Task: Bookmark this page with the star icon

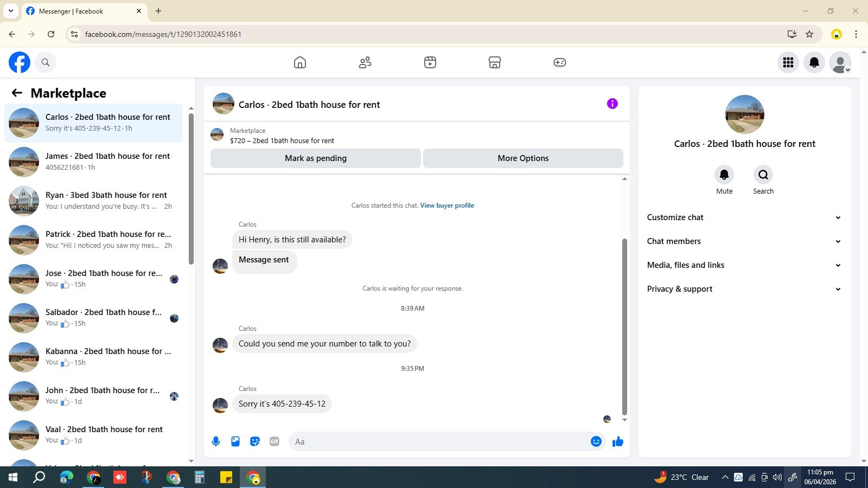Action: point(809,34)
